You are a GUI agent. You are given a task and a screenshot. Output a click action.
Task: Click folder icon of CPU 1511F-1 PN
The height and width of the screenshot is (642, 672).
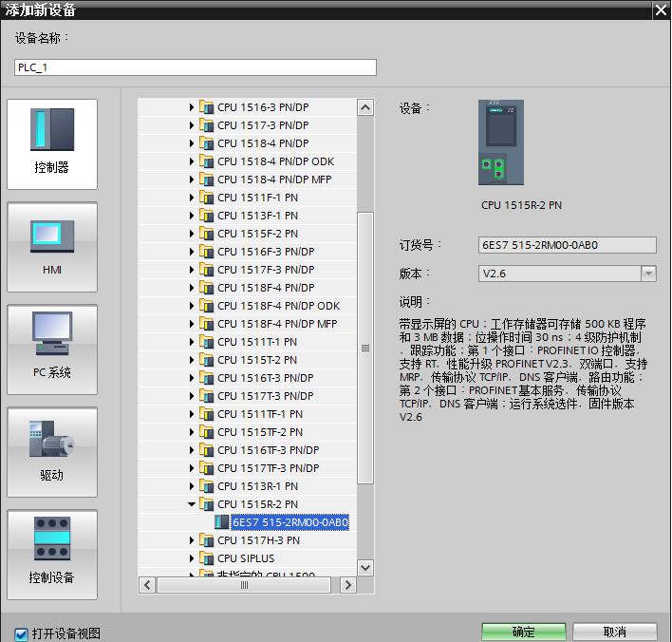click(207, 198)
